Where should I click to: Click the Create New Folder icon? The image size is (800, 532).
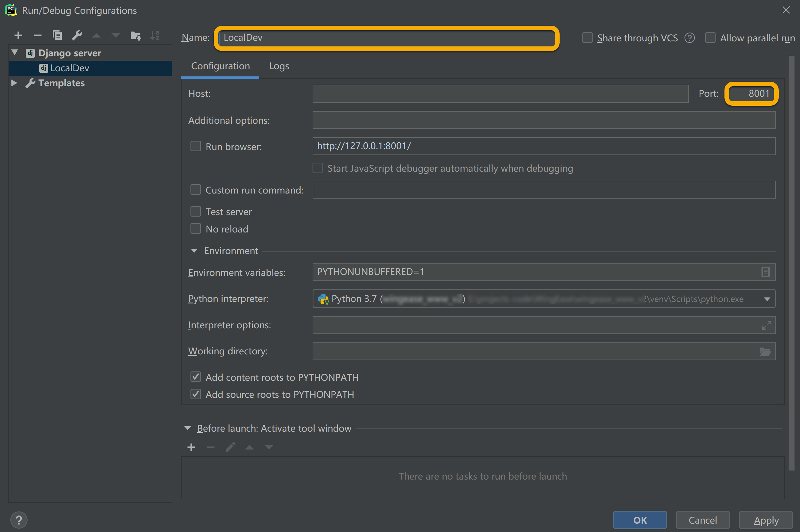click(135, 35)
